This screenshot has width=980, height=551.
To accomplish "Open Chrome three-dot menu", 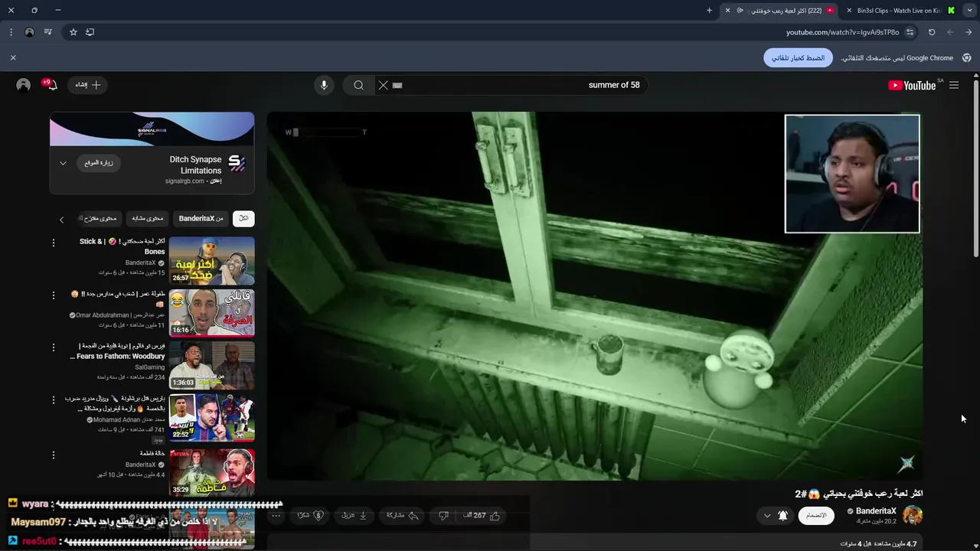I will pyautogui.click(x=11, y=32).
